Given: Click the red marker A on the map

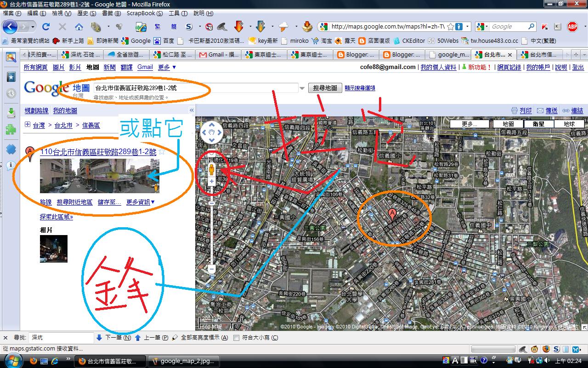Looking at the screenshot, I should click(x=392, y=214).
